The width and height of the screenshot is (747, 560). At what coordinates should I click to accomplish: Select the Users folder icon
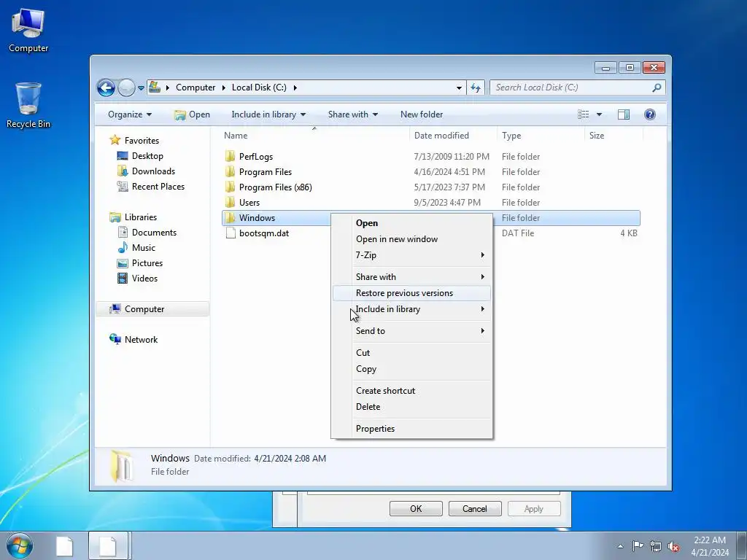tap(230, 203)
